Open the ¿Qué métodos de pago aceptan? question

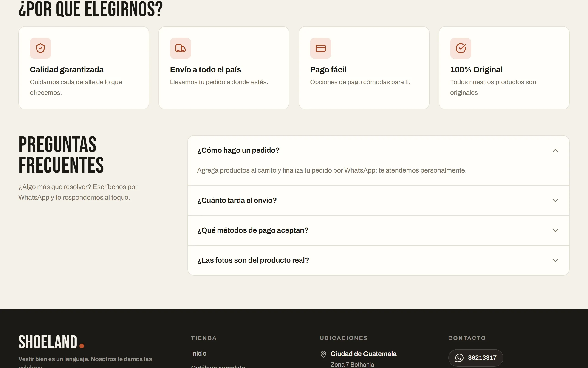[378, 230]
